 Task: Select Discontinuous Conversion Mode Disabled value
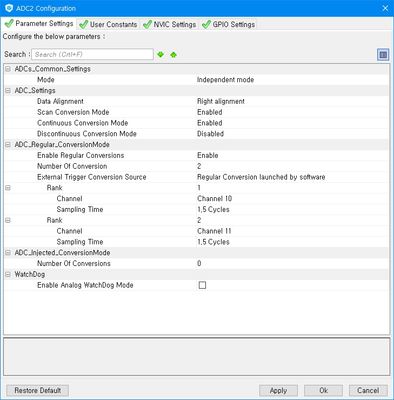pyautogui.click(x=210, y=134)
